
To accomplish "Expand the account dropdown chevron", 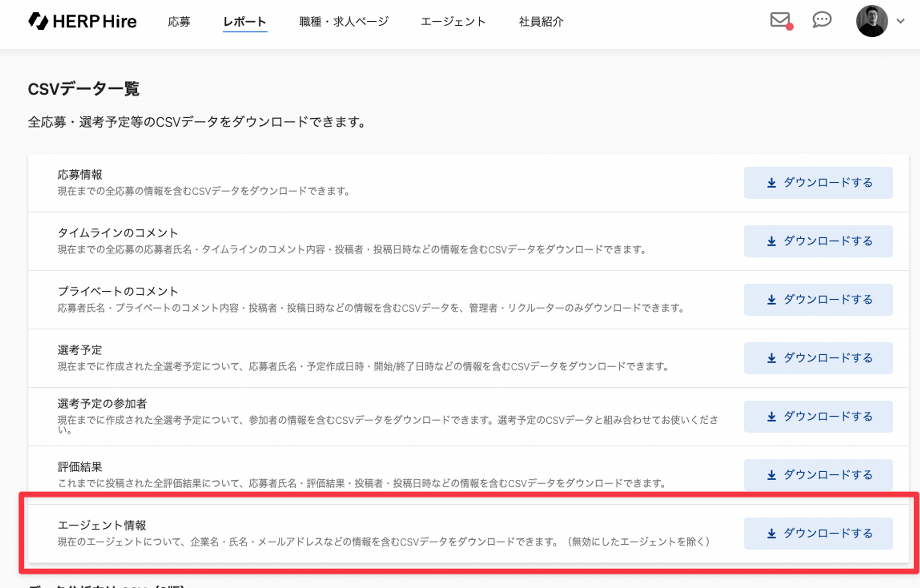I will coord(901,21).
